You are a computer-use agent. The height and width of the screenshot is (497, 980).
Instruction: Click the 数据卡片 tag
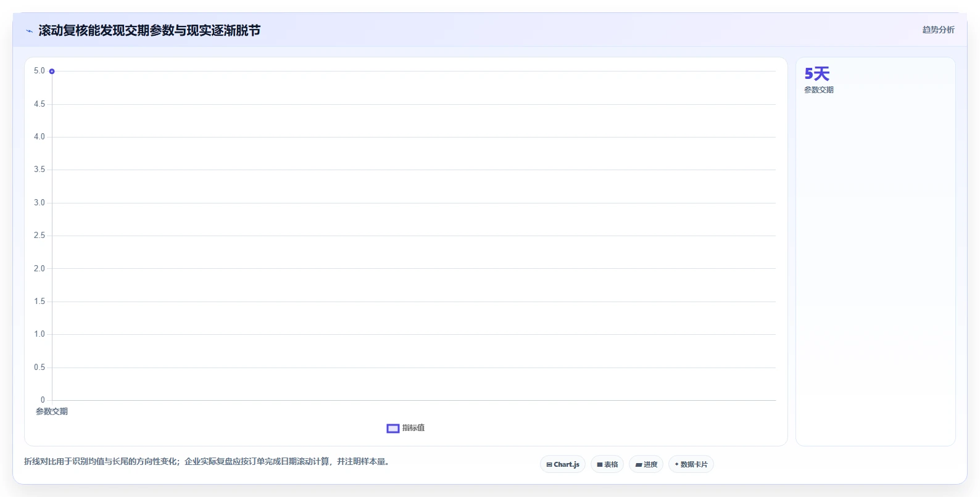click(x=691, y=464)
